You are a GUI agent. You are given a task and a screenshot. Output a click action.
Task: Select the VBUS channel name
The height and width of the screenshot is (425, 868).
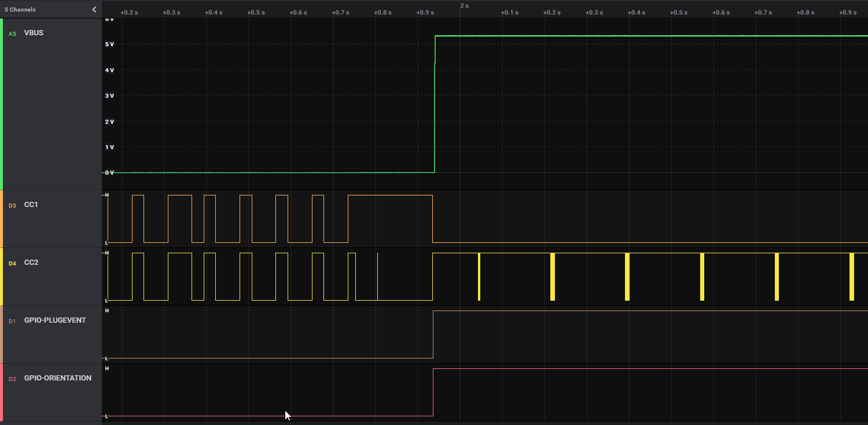[34, 33]
